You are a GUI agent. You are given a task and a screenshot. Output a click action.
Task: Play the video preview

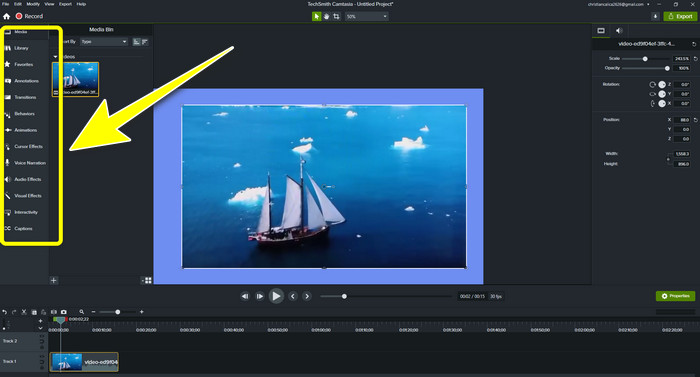point(276,296)
